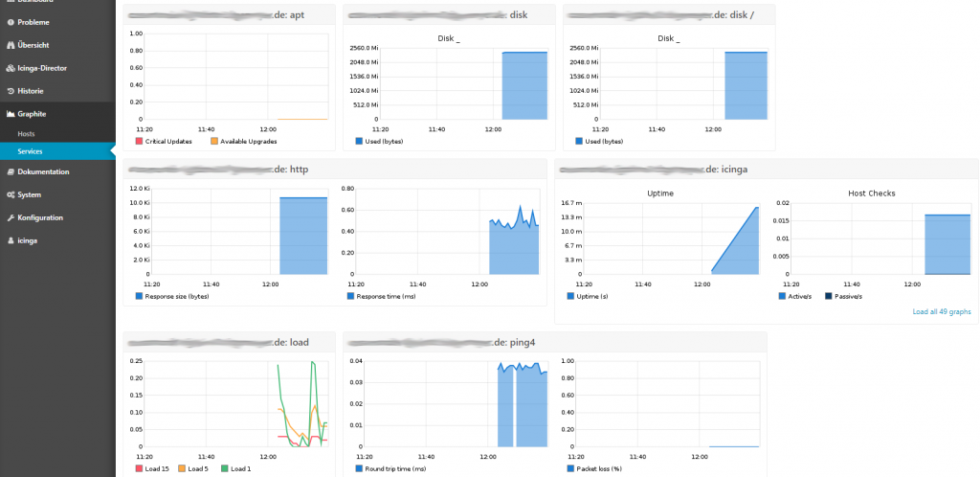This screenshot has width=980, height=477.
Task: Click the orange Available Upgrades legend swatch
Action: pos(213,141)
